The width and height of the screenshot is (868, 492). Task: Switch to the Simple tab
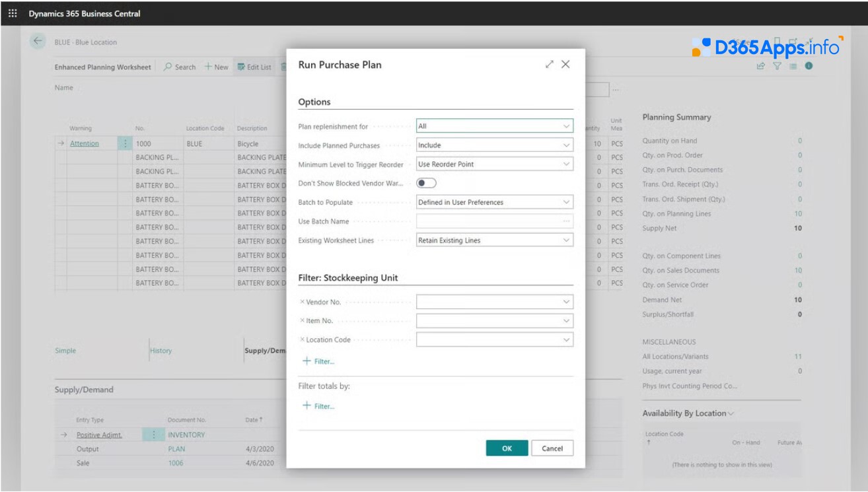(x=65, y=351)
